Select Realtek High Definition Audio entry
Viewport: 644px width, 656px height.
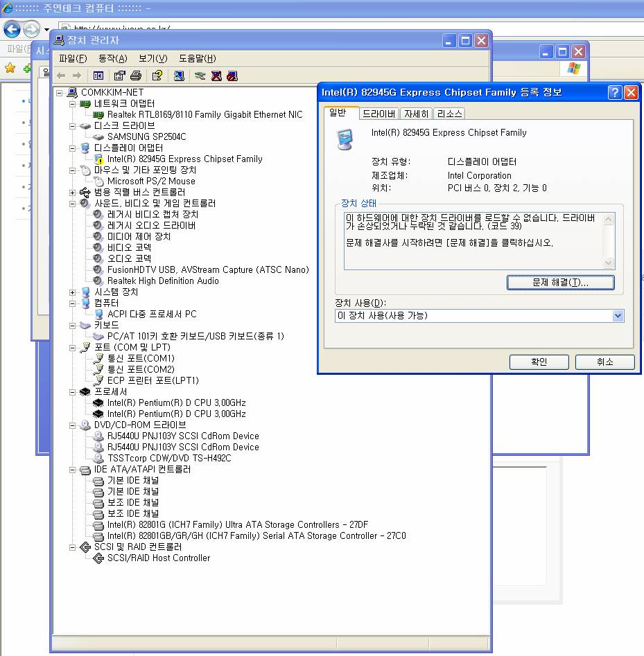163,281
